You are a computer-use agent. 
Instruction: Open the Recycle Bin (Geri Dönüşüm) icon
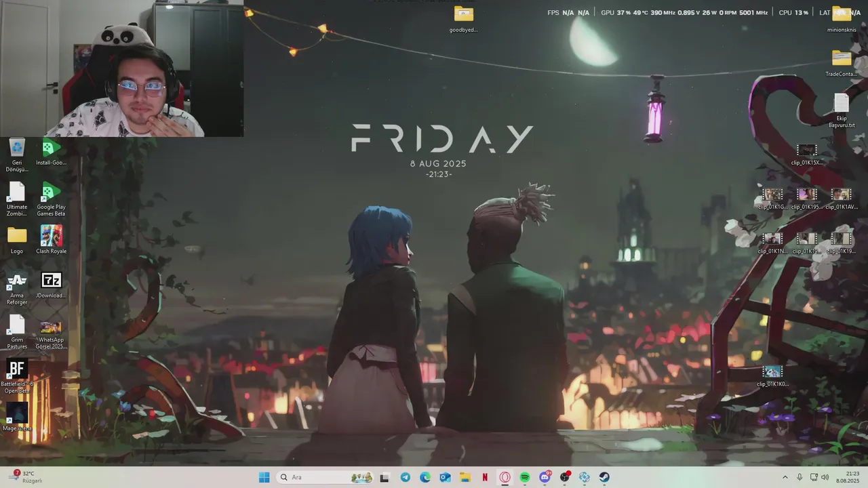17,155
